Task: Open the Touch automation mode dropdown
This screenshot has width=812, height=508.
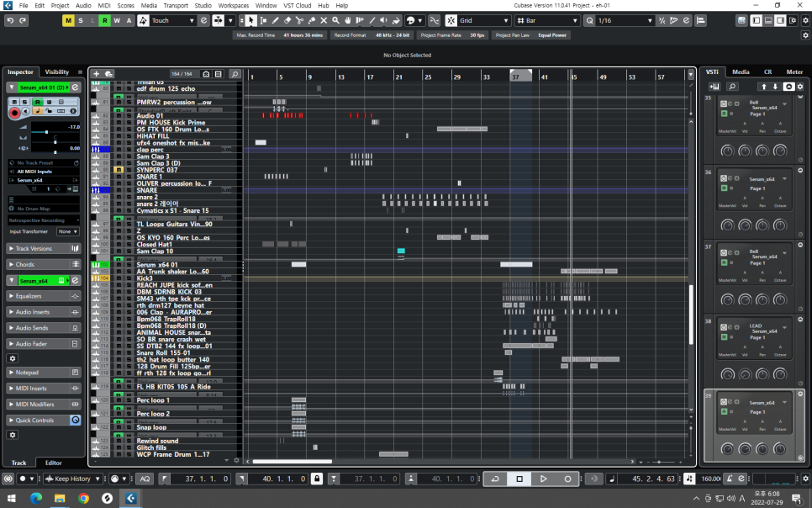Action: point(172,21)
